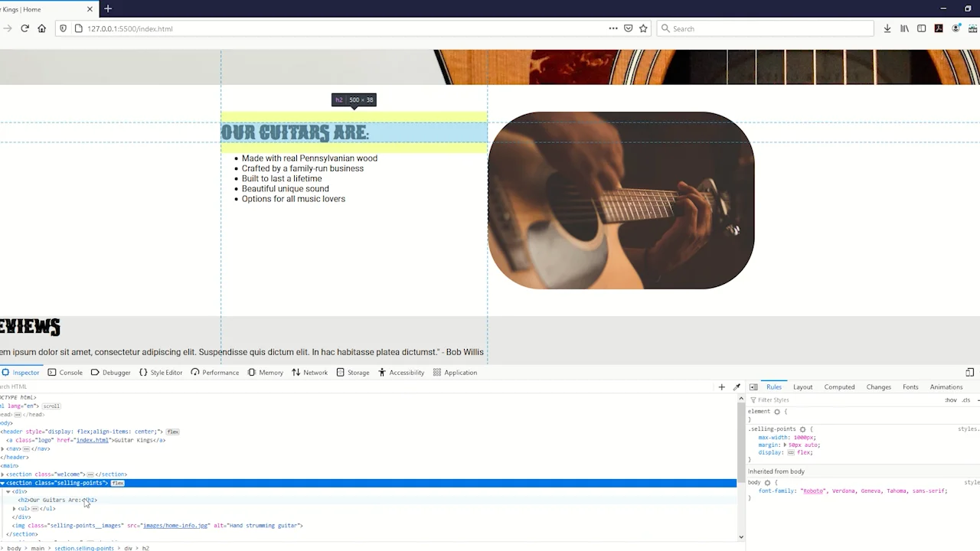Screen dimensions: 980x551
Task: Toggle the :hov pseudo-class panel
Action: point(950,400)
